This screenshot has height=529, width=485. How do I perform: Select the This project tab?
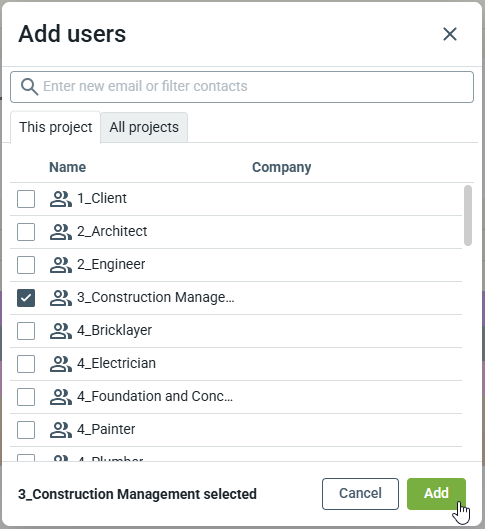coord(56,128)
